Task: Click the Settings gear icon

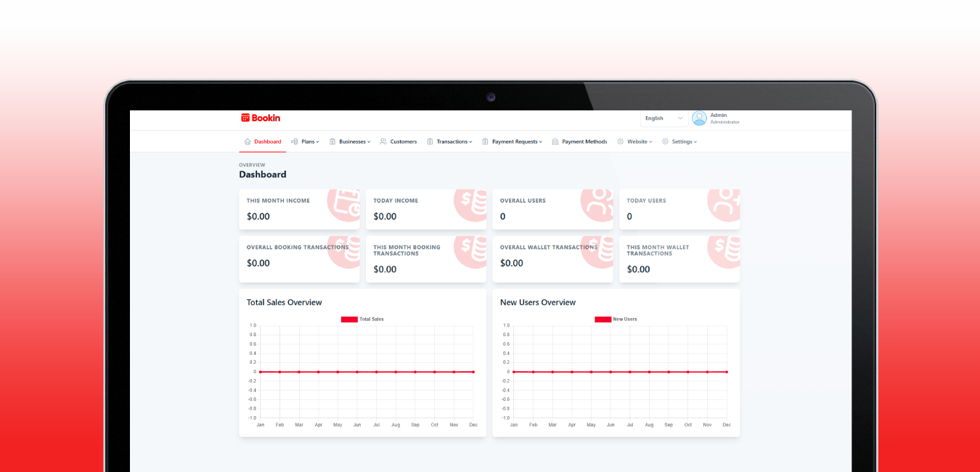Action: (x=664, y=142)
